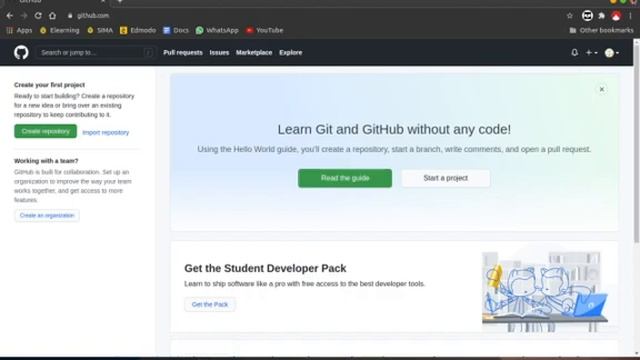Click the site lock icon in address bar
Viewport: 640px width, 360px height.
coord(70,16)
